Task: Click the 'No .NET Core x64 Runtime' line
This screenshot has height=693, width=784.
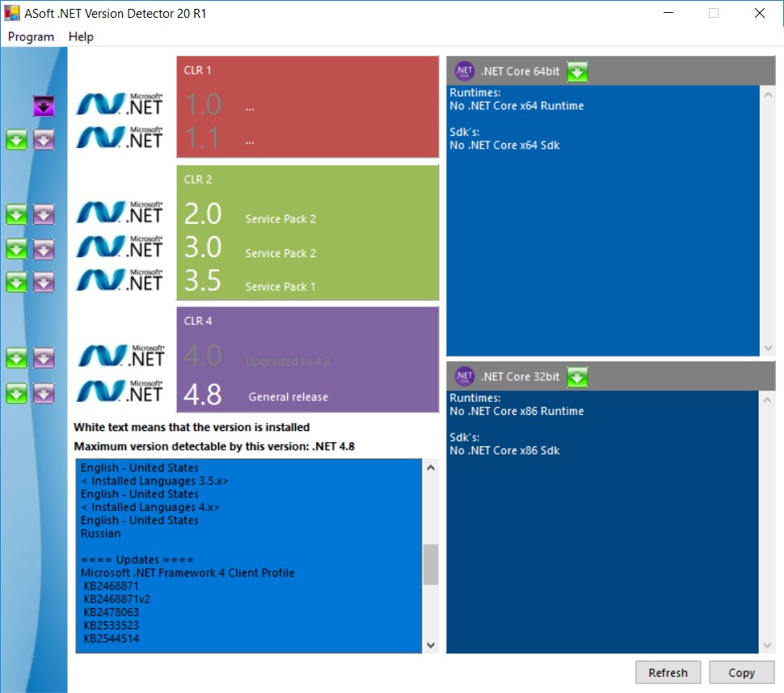Action: click(516, 106)
